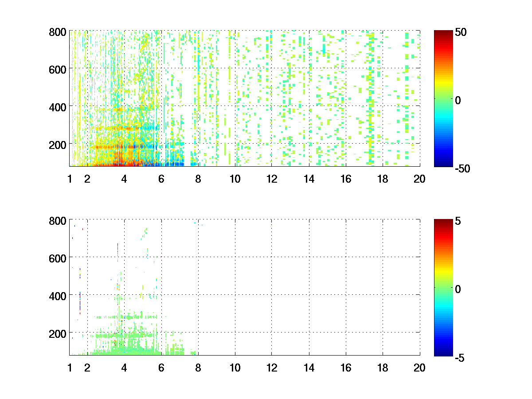Click x-axis tick 1 under top plot
Image resolution: width=532 pixels, height=399 pixels.
[x=70, y=179]
